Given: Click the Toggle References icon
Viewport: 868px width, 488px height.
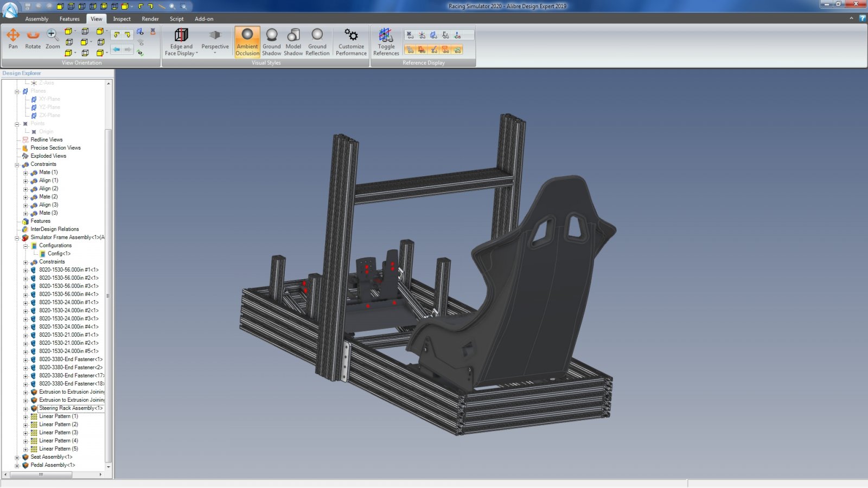Looking at the screenshot, I should 386,41.
